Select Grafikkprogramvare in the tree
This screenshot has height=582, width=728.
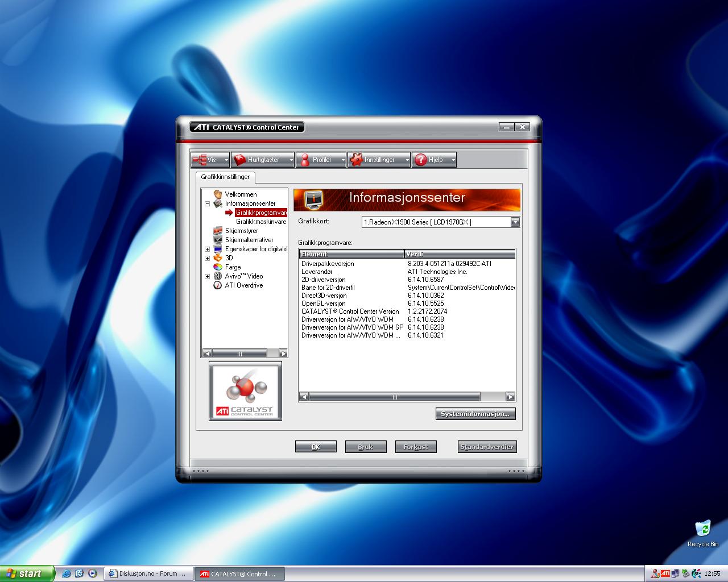pos(262,213)
